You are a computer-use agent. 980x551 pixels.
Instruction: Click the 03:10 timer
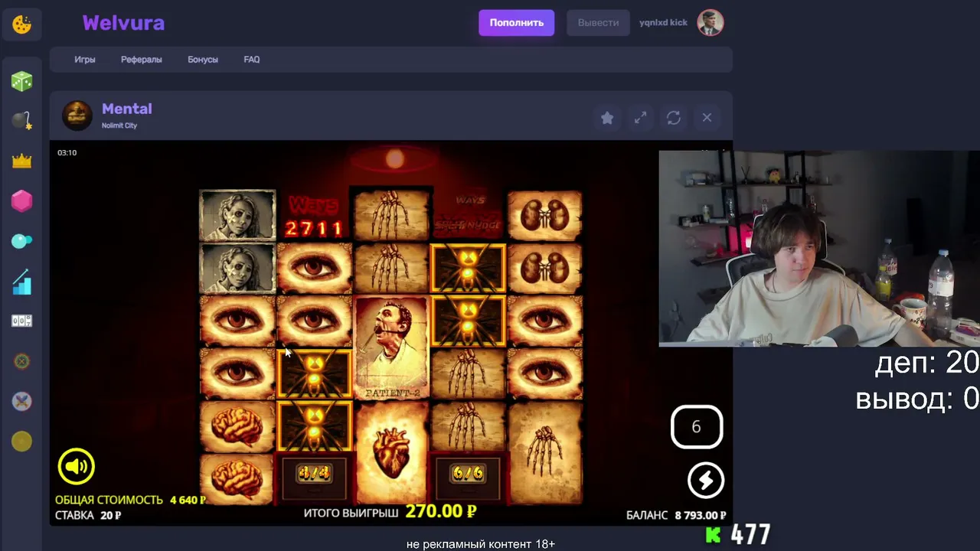67,153
